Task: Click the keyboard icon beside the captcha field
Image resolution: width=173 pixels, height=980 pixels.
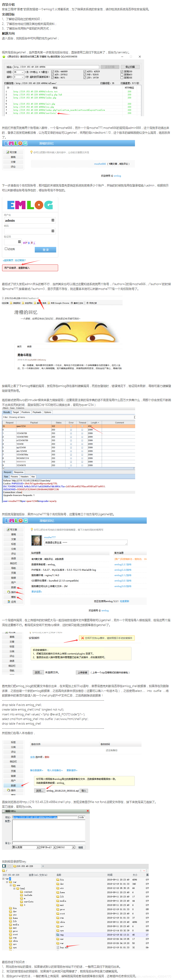Action: [20, 242]
